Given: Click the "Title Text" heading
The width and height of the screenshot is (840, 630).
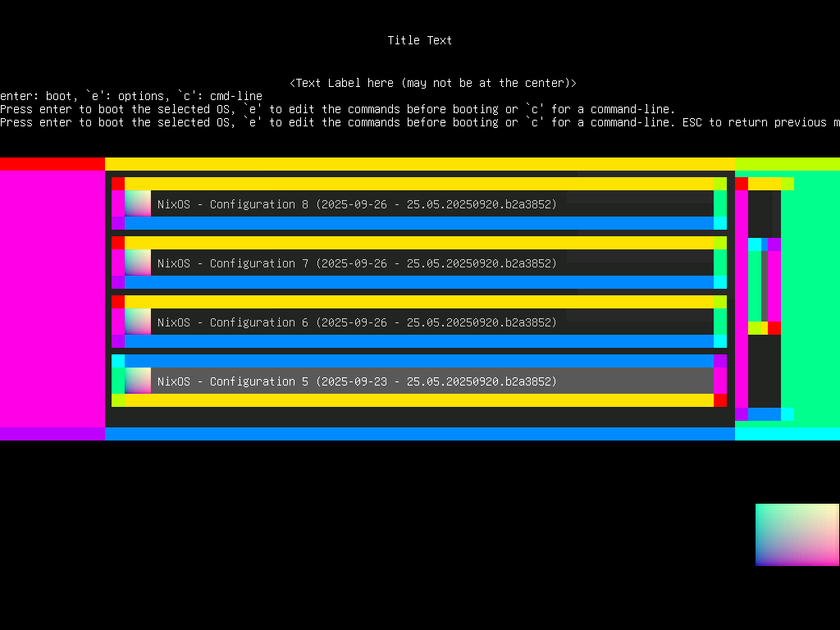Looking at the screenshot, I should (x=420, y=40).
